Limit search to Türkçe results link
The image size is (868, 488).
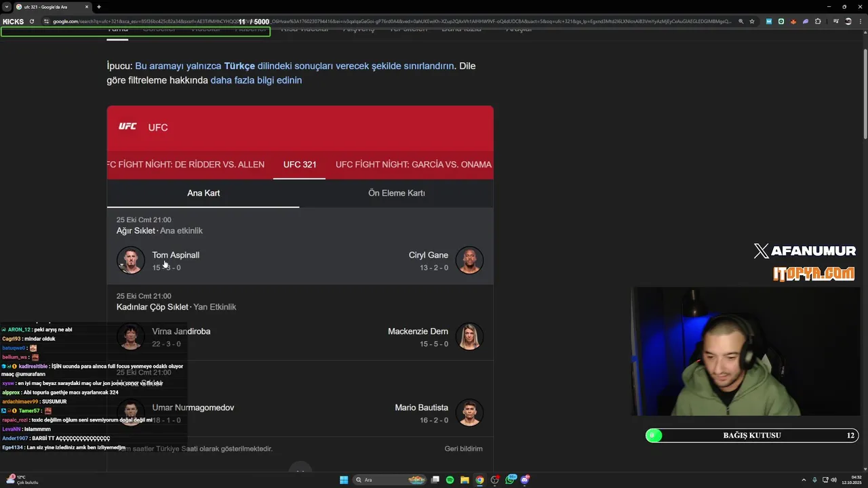coord(294,66)
